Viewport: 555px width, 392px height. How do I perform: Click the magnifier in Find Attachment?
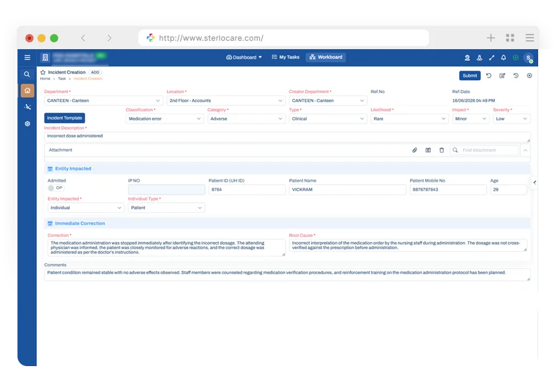(x=455, y=150)
